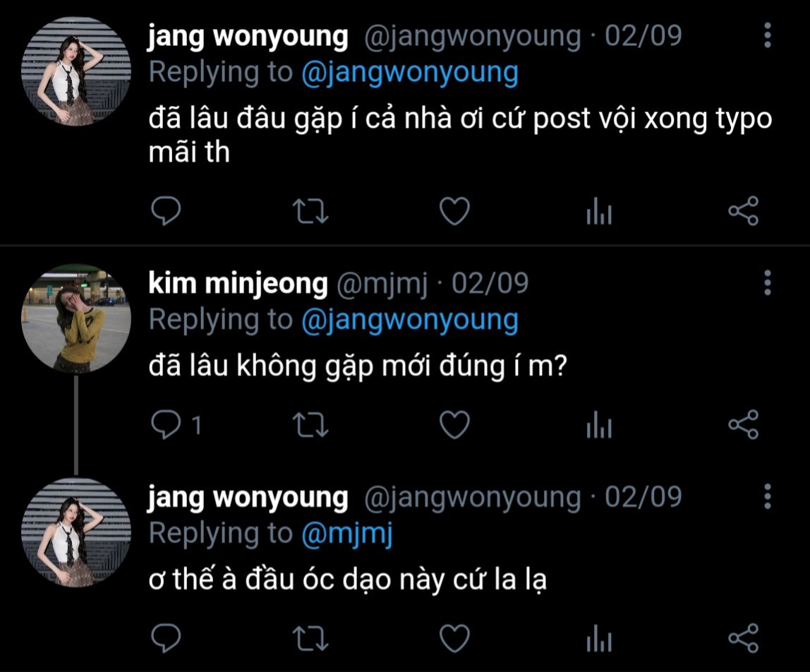Retweet kim minjeong's tweet
810x672 pixels.
tap(310, 425)
